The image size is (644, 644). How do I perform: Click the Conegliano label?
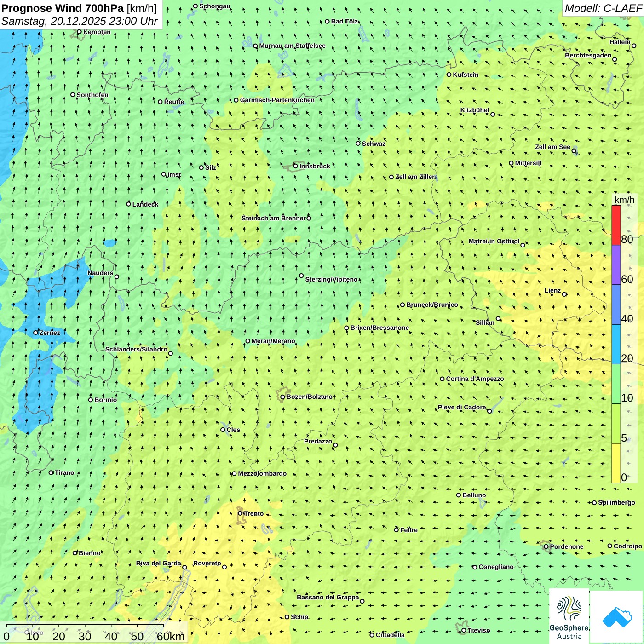[496, 567]
